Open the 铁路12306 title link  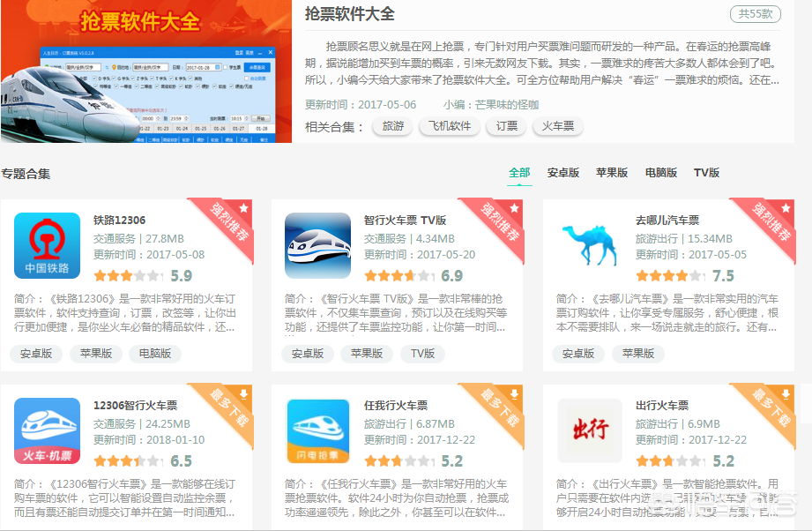[x=120, y=221]
